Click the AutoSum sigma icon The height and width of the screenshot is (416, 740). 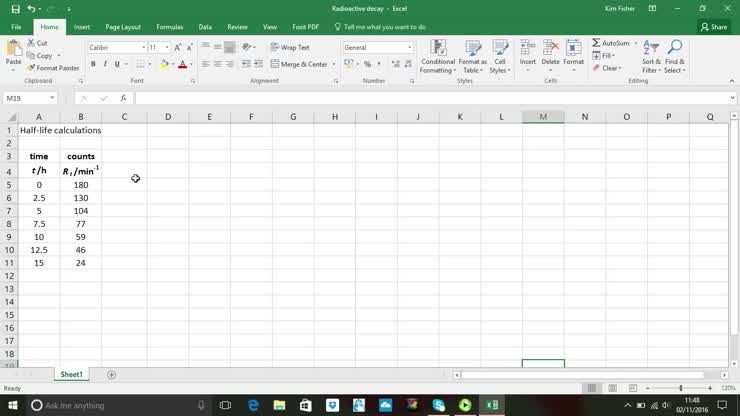tap(597, 43)
